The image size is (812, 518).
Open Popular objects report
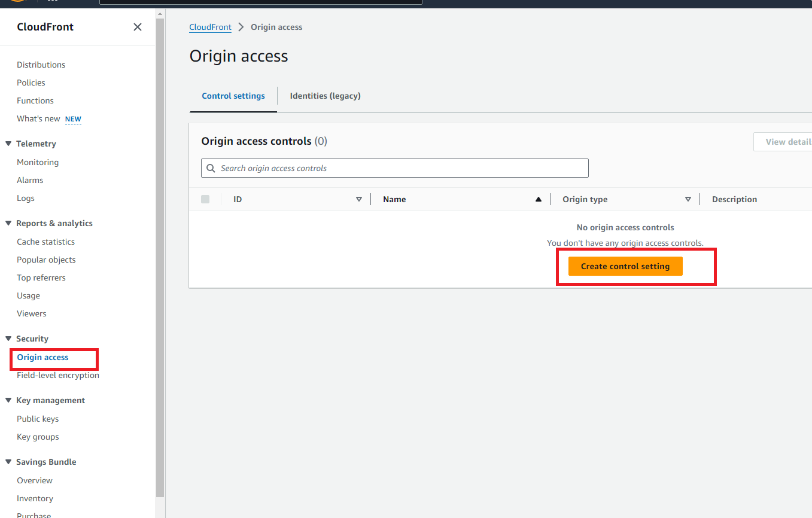click(x=46, y=260)
